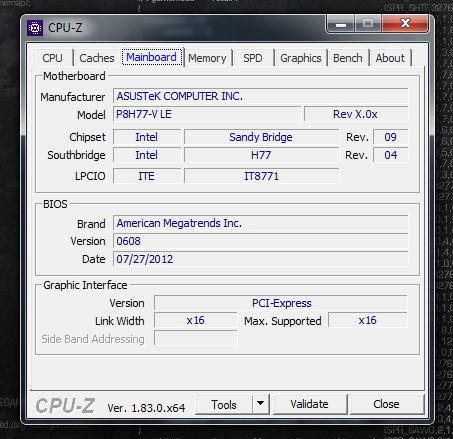Screen dimensions: 453x439
Task: Click the Intel chipset vendor field
Action: point(147,137)
